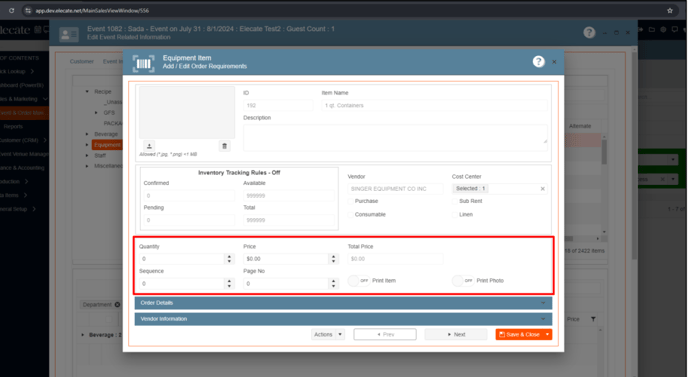Toggle the Print Item switch

359,280
